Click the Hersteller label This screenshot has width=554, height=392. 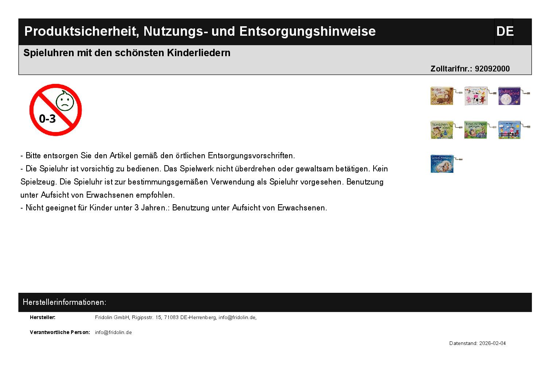[x=43, y=317]
